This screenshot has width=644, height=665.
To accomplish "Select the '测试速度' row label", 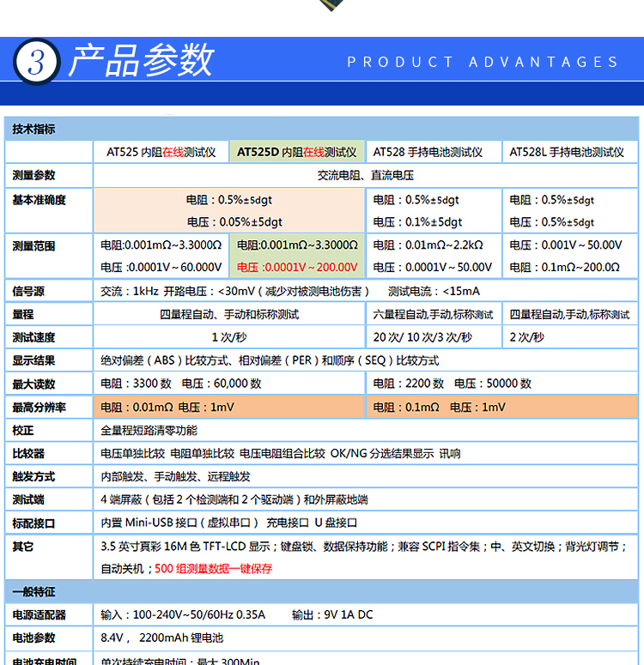I will pos(33,337).
